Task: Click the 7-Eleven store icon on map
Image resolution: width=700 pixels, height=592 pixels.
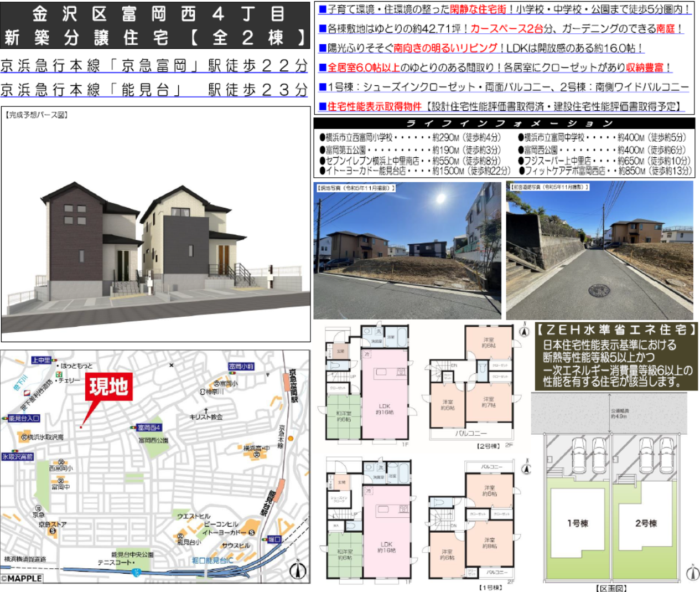Action: coord(59,375)
